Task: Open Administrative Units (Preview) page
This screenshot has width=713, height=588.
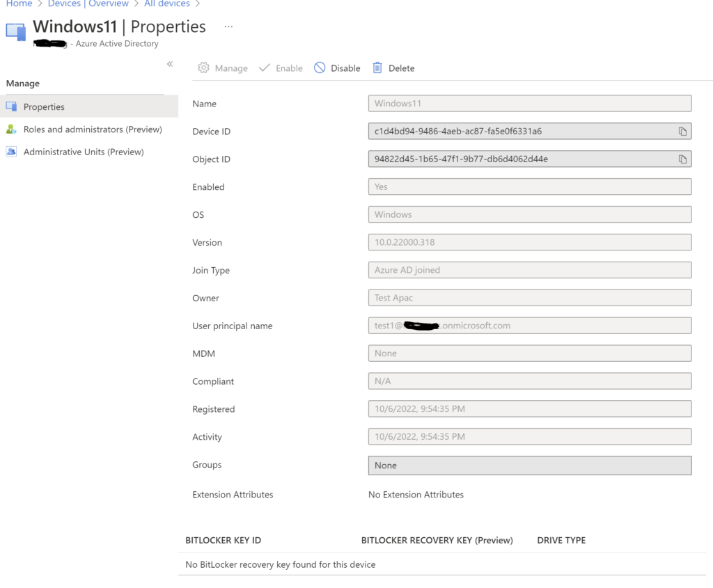Action: pos(84,152)
